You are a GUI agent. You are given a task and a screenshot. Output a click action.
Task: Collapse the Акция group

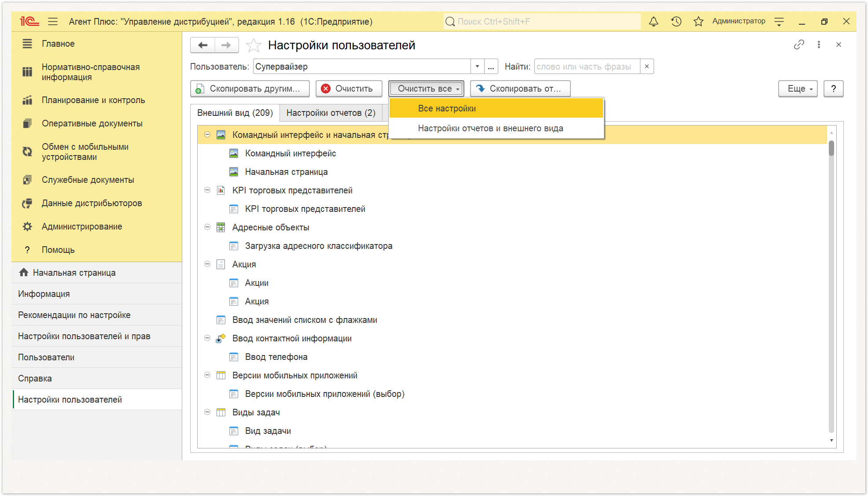(207, 264)
